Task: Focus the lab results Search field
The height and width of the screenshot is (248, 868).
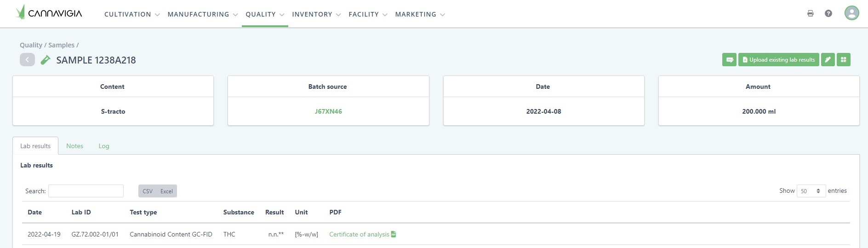Action: point(86,191)
